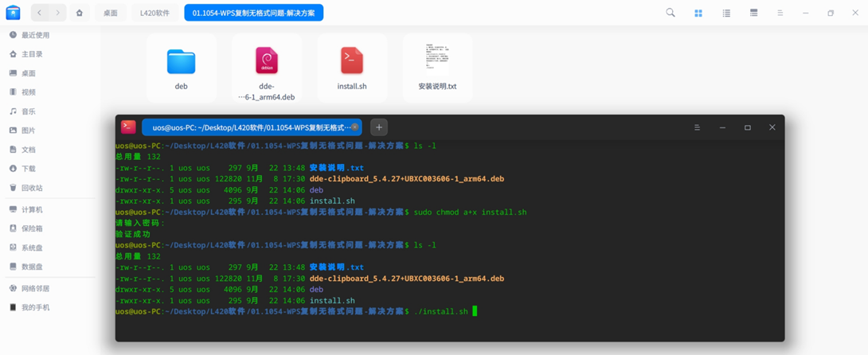The height and width of the screenshot is (355, 868).
Task: Click the file manager app icon
Action: click(14, 12)
